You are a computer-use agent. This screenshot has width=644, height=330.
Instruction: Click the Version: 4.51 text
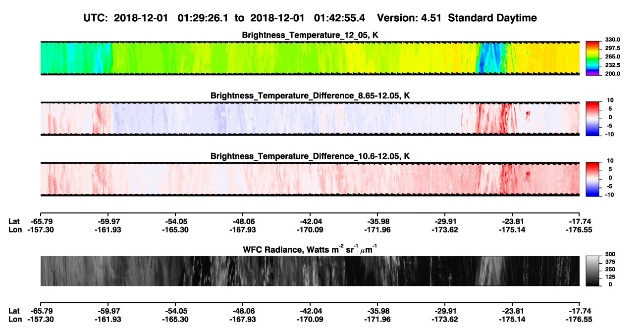click(x=409, y=18)
